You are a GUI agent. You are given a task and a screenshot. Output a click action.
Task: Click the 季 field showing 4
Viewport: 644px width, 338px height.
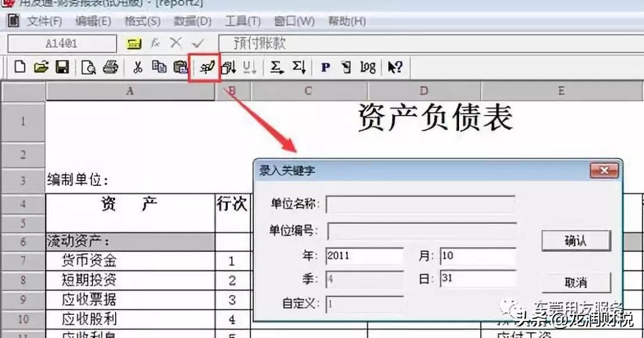point(364,280)
